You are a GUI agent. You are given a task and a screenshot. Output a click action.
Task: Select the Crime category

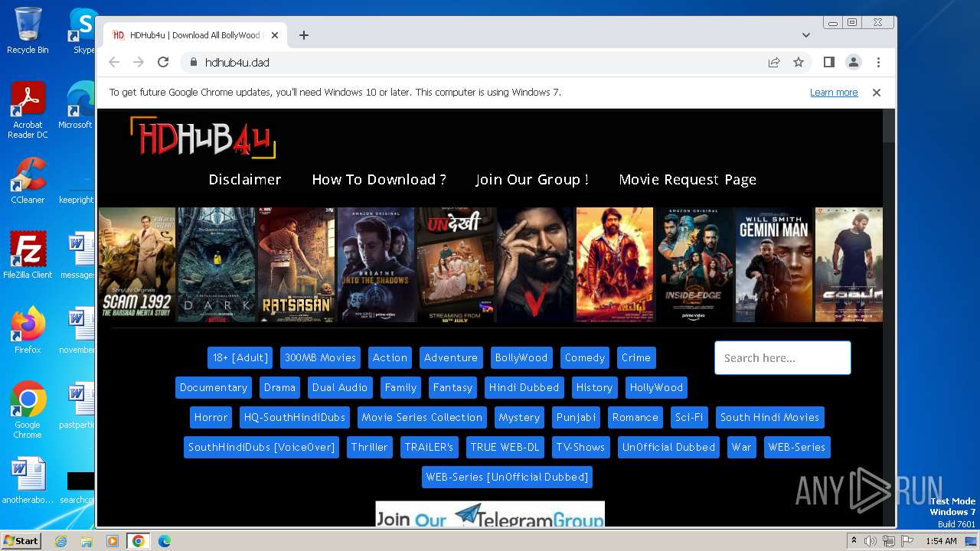(x=636, y=357)
